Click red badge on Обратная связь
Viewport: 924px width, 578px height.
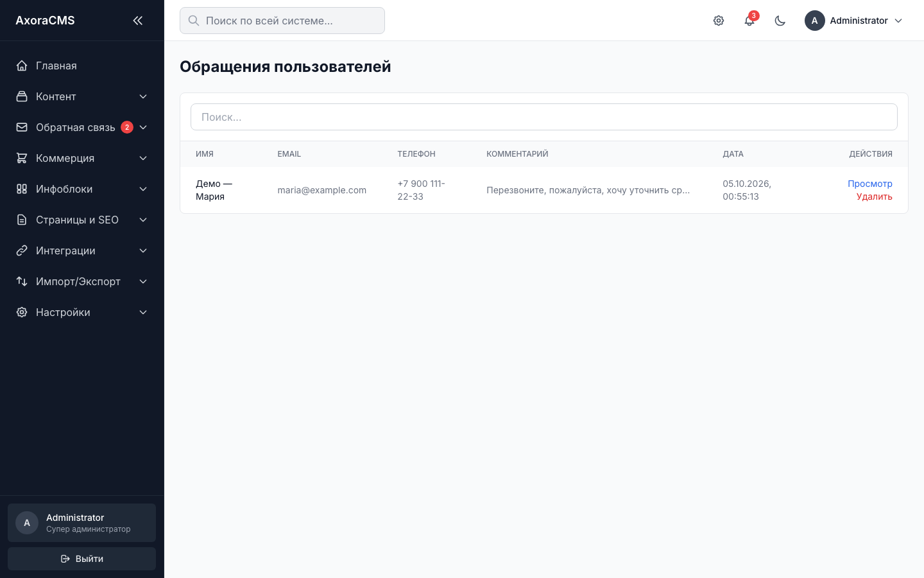click(127, 127)
